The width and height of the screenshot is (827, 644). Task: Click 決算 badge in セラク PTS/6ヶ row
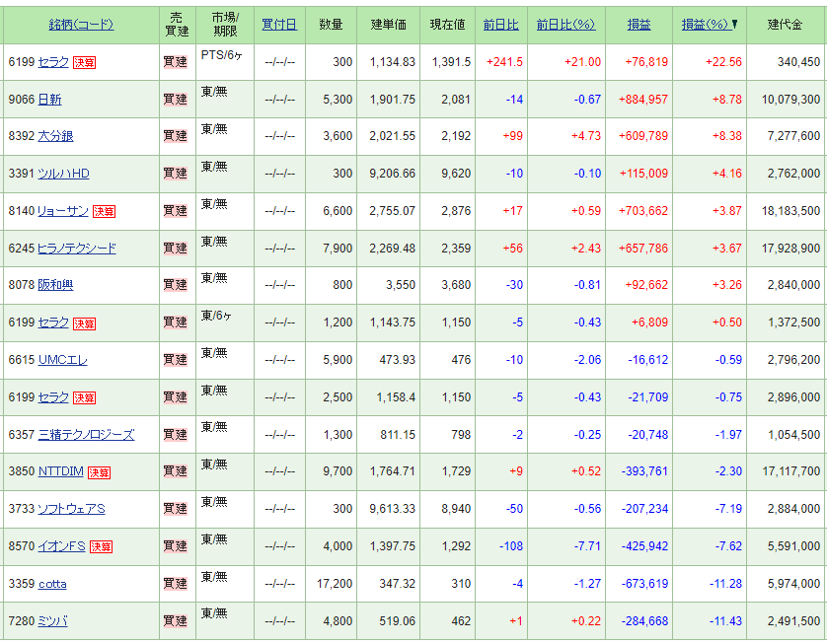point(84,63)
